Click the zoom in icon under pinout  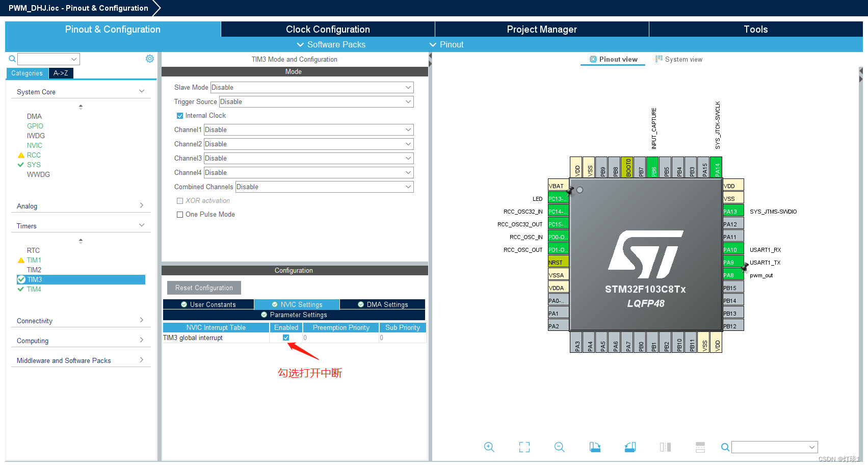click(x=489, y=447)
